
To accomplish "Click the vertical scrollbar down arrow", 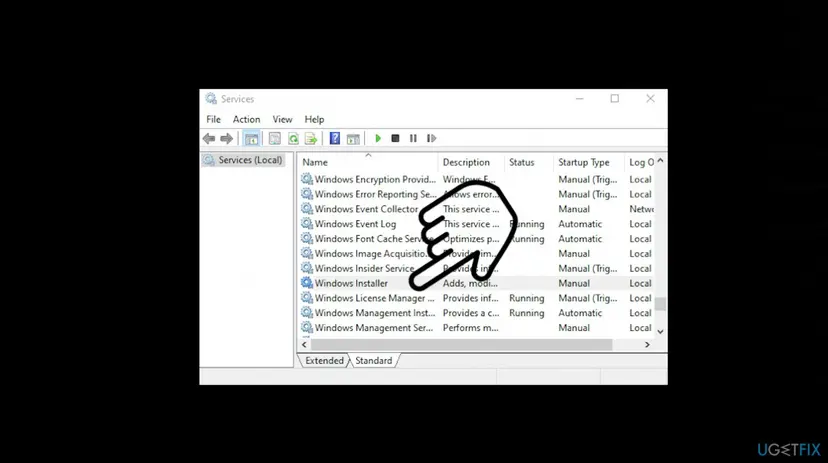I will pos(660,332).
